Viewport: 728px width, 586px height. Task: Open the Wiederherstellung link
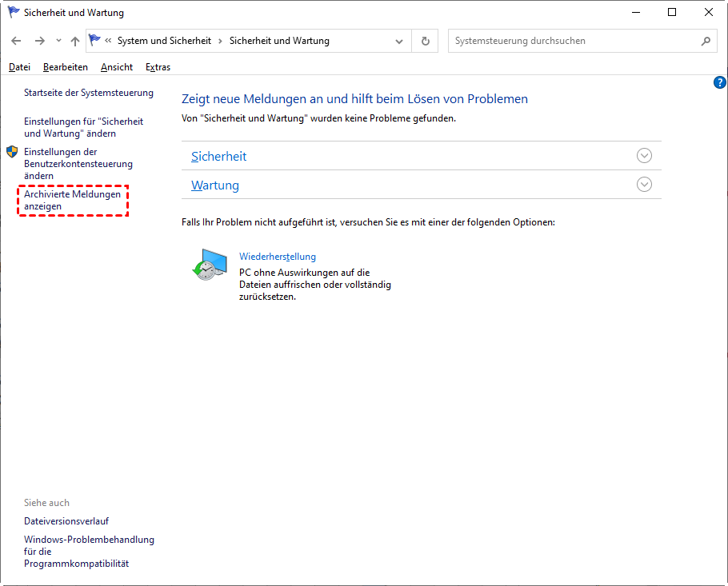278,257
